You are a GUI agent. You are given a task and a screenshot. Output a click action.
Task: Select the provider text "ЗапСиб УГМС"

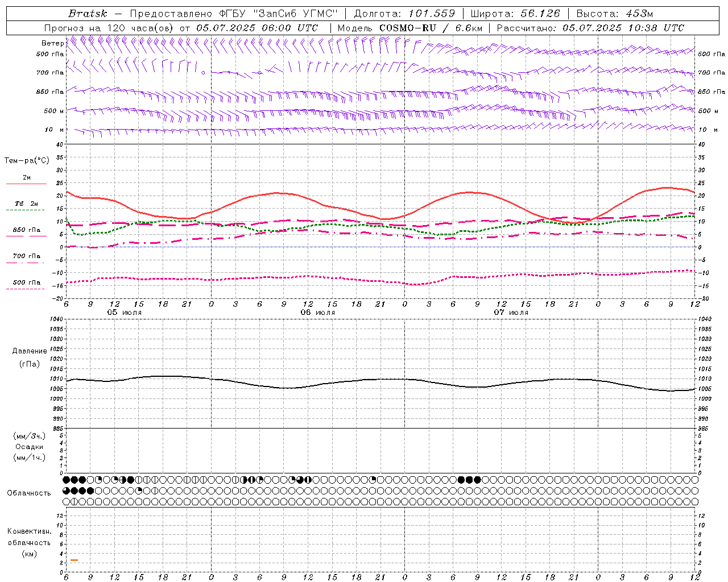296,14
